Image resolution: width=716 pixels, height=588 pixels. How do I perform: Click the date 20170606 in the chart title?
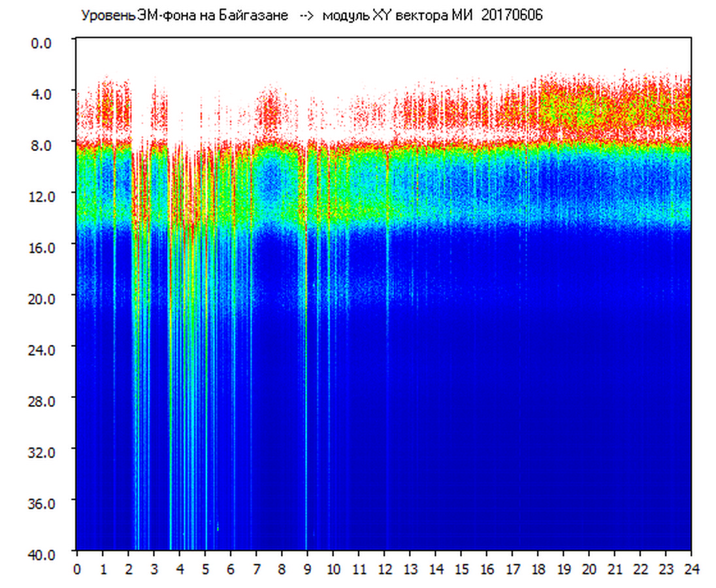click(512, 15)
